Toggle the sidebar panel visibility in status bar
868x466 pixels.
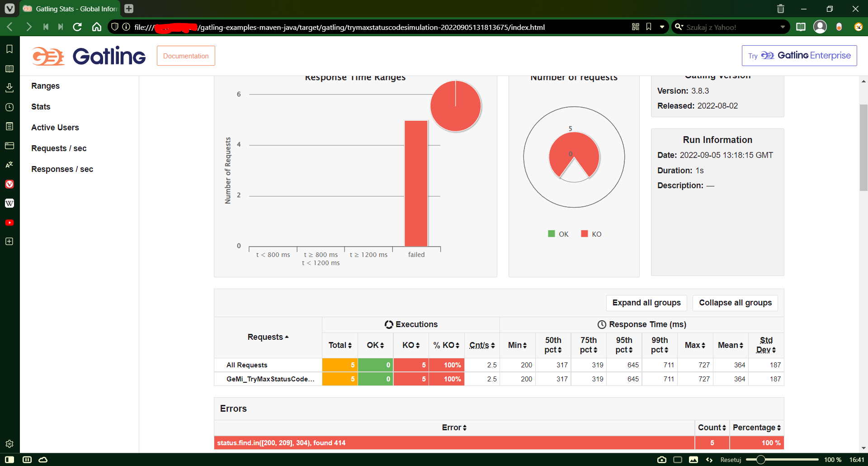pyautogui.click(x=9, y=459)
